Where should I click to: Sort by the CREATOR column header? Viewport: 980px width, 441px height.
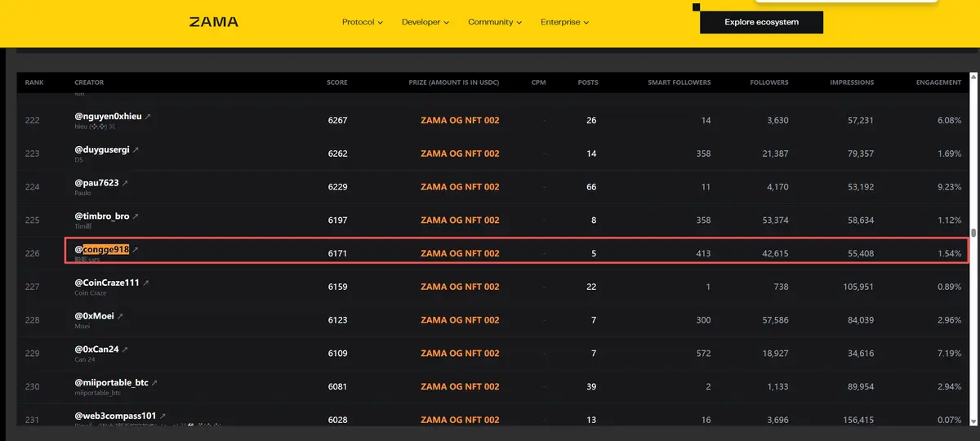[x=89, y=82]
